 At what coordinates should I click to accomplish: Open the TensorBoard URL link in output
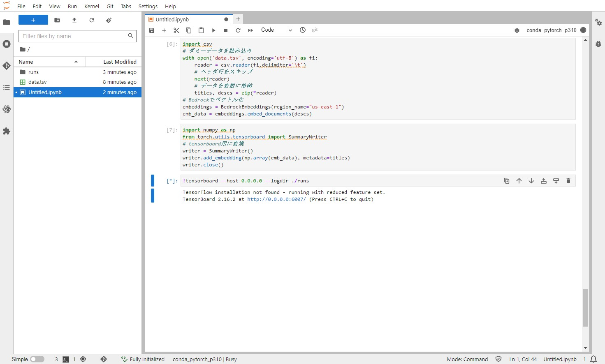276,199
